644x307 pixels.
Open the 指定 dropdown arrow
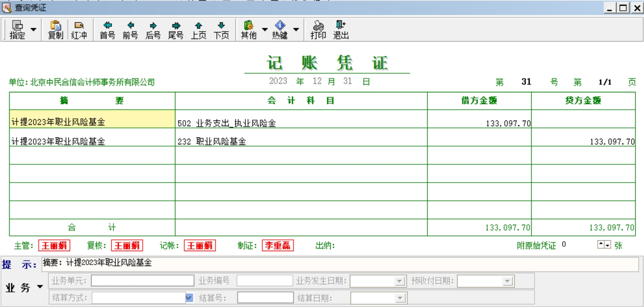[33, 30]
